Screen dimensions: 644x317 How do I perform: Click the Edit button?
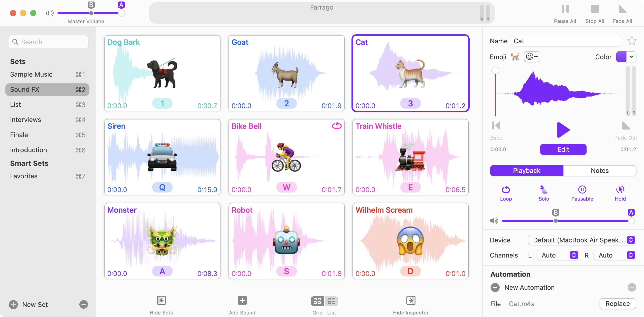[563, 149]
